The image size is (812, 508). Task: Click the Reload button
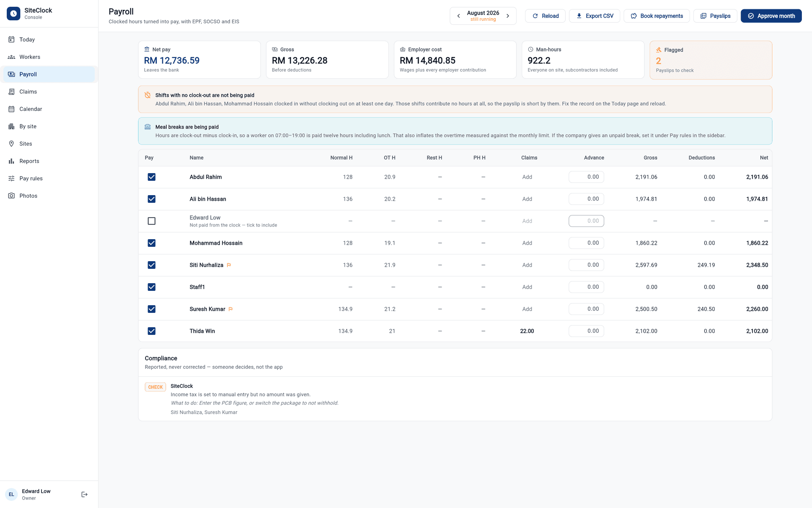pos(545,16)
